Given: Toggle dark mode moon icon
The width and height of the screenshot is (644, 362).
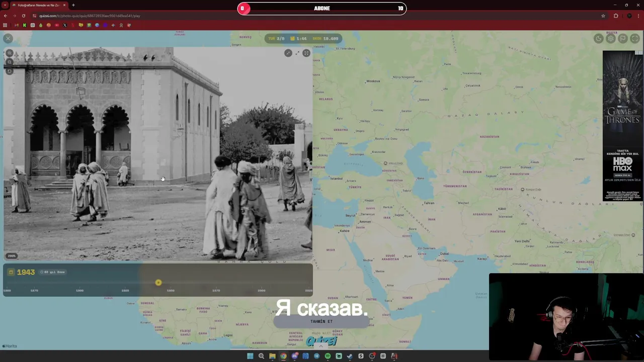Looking at the screenshot, I should [598, 39].
